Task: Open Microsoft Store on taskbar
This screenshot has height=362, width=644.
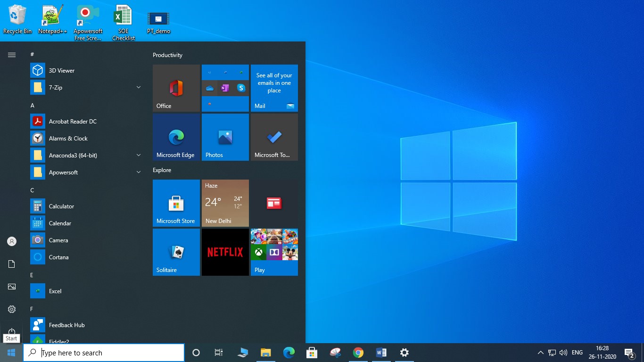Action: pyautogui.click(x=312, y=353)
